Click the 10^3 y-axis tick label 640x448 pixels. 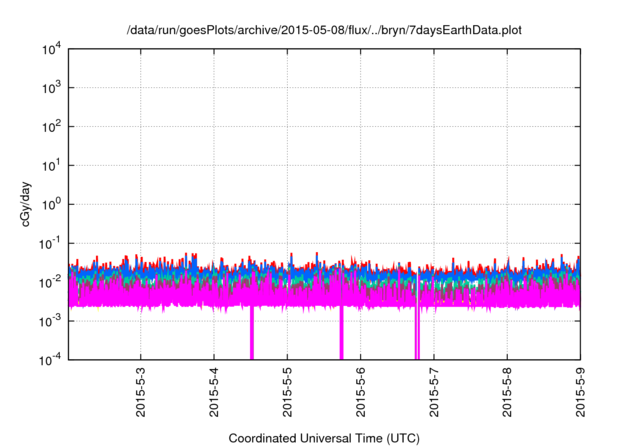52,88
